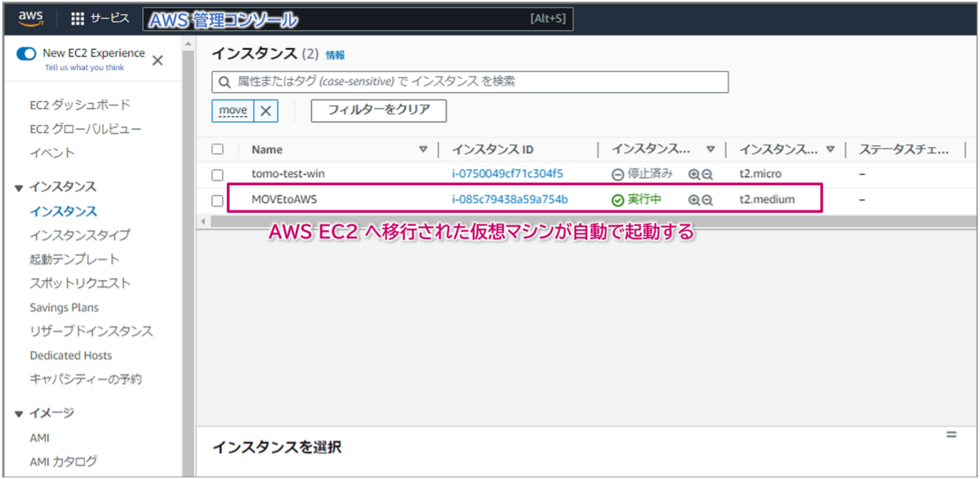Click the 実行中 running status icon
The height and width of the screenshot is (479, 980).
tap(618, 200)
